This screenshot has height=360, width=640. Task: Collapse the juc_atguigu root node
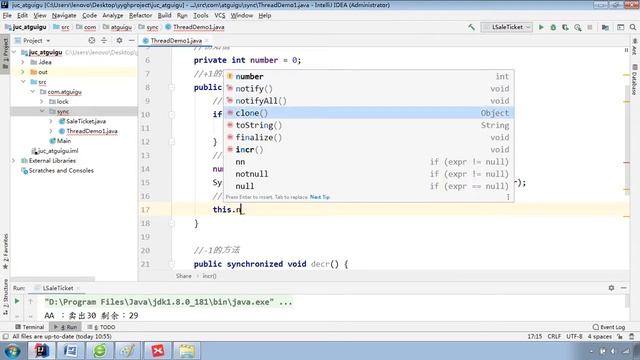click(15, 52)
